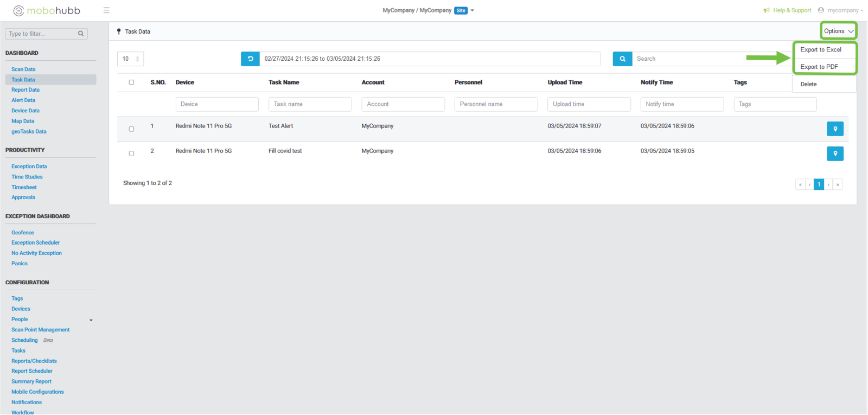Click the Task name column filter field
The width and height of the screenshot is (868, 415).
[310, 104]
